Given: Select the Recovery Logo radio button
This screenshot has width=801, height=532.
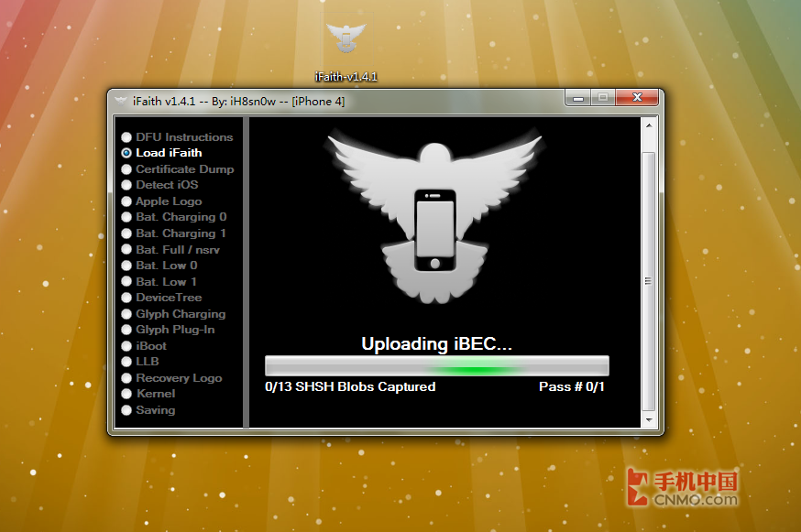Looking at the screenshot, I should [x=126, y=378].
